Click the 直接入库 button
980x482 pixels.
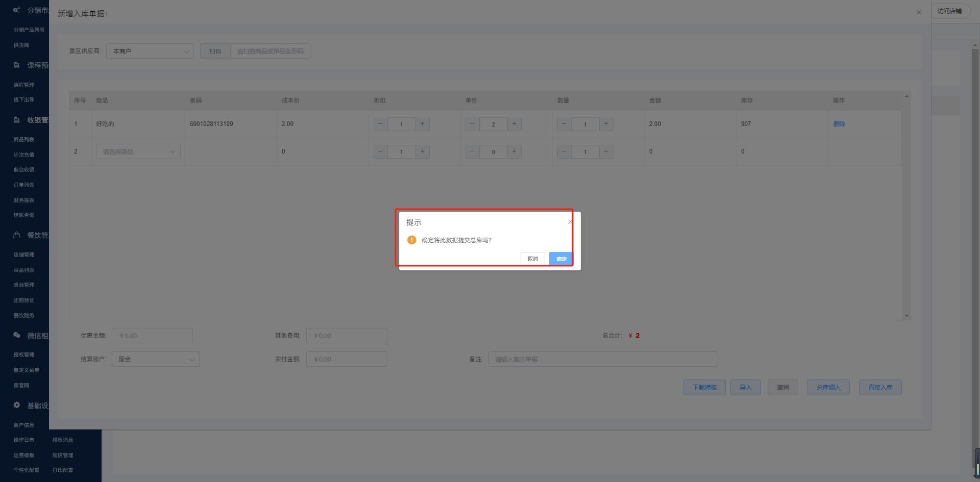(x=880, y=388)
